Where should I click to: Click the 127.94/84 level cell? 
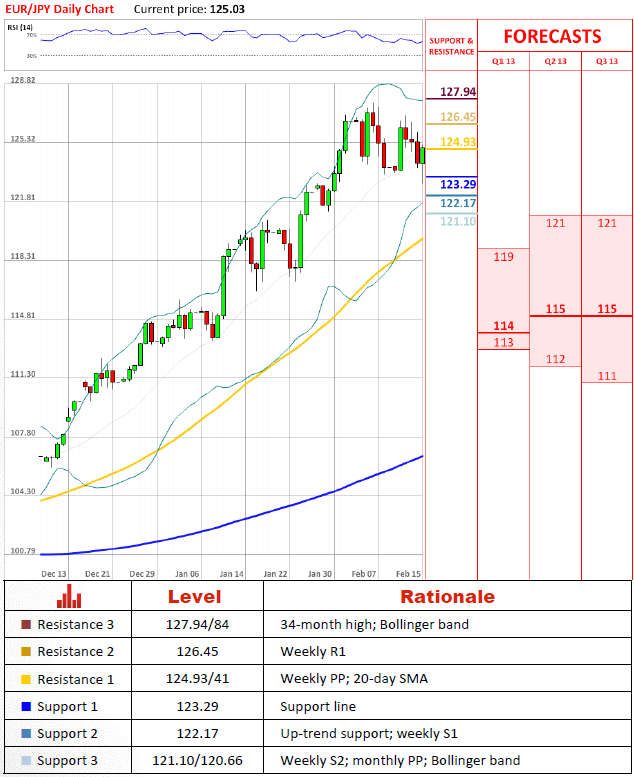(197, 624)
